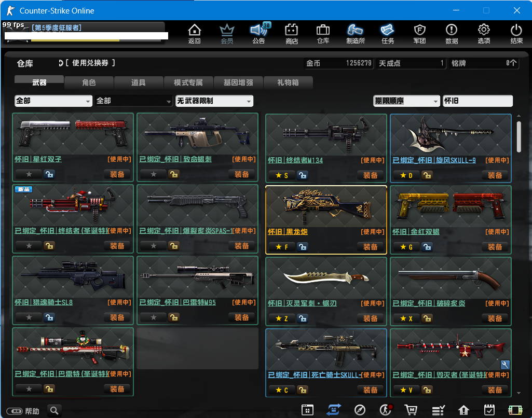This screenshot has width=532, height=418.
Task: Click the bottom bar checked calendar icon
Action: tap(489, 410)
